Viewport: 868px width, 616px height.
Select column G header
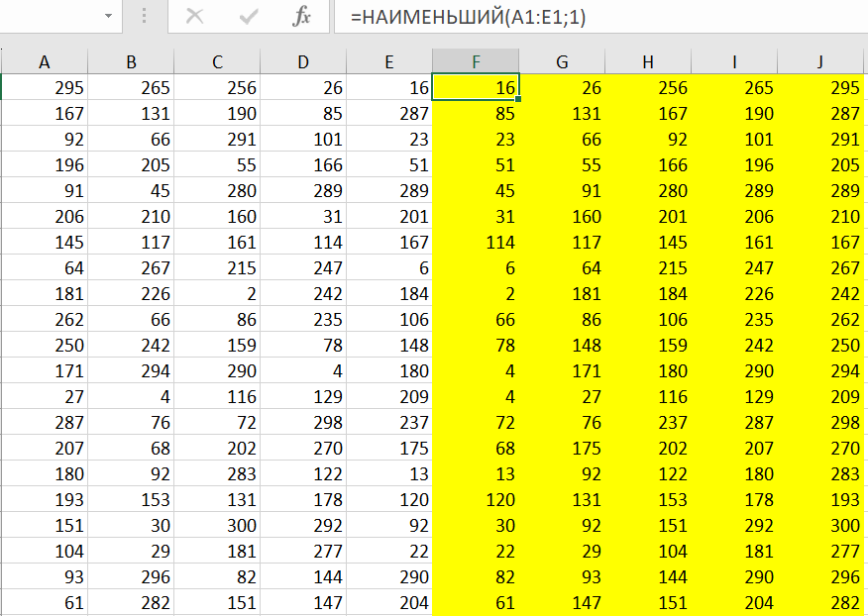click(x=562, y=62)
